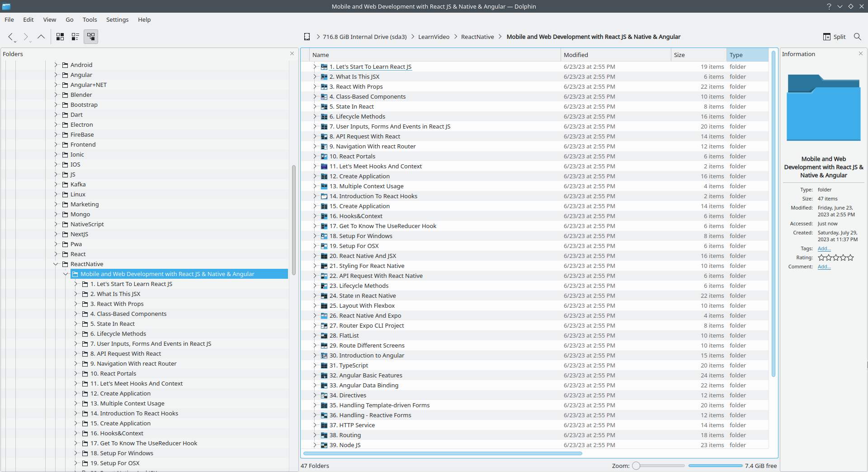Click folder icon of 39. Node JS
The height and width of the screenshot is (472, 868).
click(324, 445)
